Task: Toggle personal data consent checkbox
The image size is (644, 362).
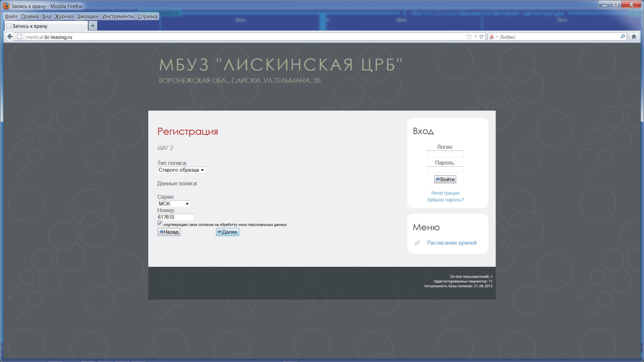Action: coord(160,223)
